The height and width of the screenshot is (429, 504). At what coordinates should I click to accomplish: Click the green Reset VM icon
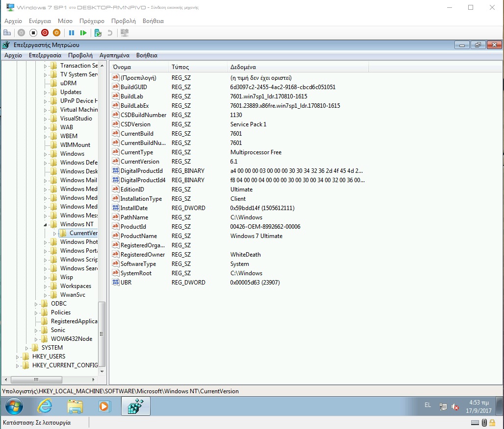83,33
